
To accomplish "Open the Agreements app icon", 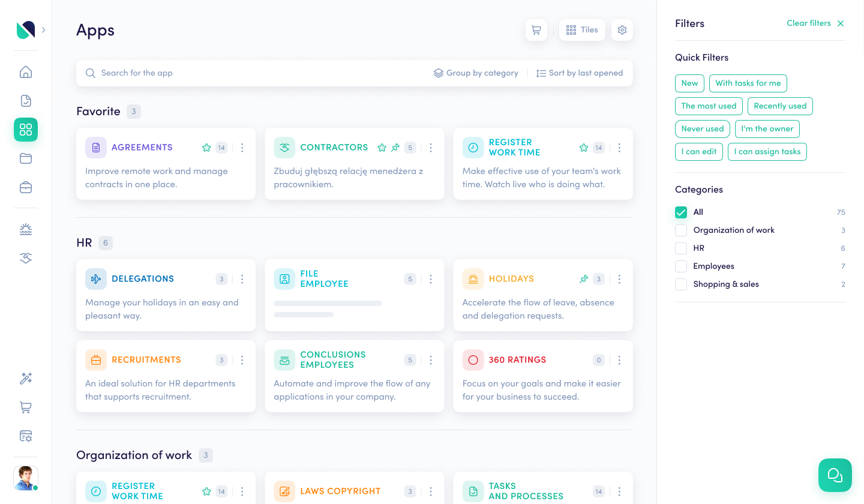I will pyautogui.click(x=96, y=148).
